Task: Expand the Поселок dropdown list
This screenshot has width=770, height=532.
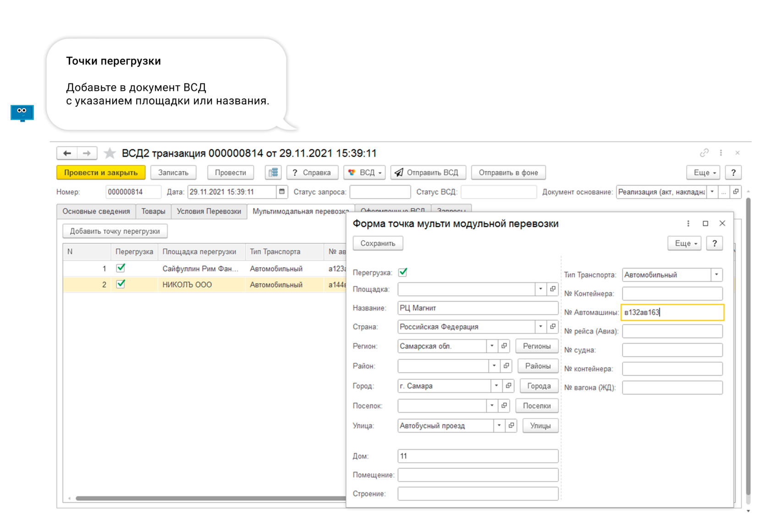Action: 492,406
